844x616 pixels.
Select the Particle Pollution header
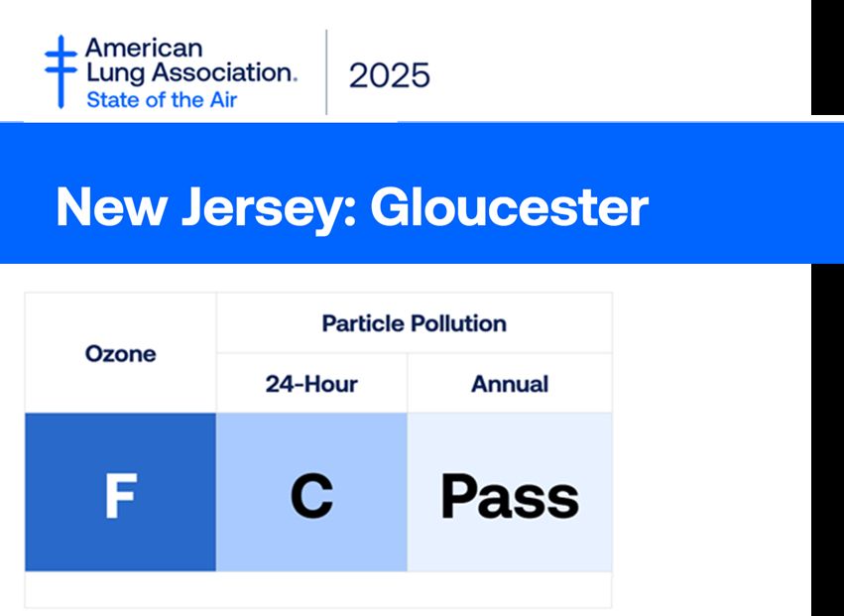414,323
